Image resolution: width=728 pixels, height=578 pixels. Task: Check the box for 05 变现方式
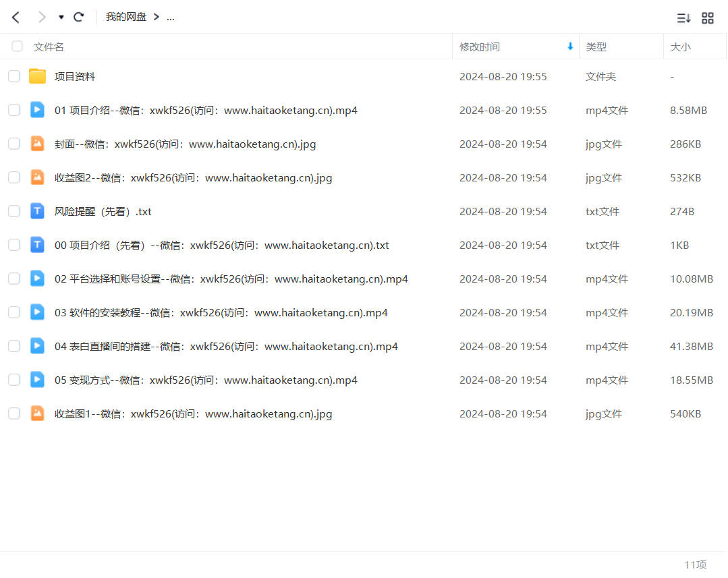[x=14, y=380]
